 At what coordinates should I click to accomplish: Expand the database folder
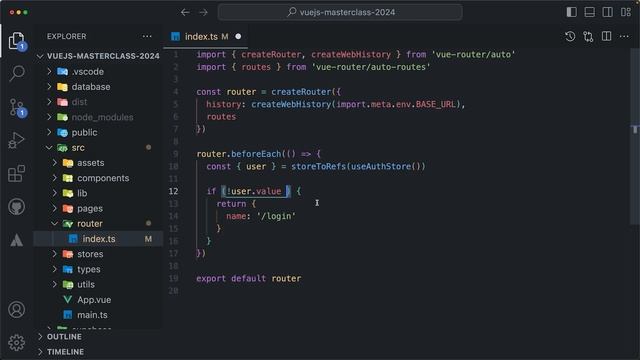98,87
